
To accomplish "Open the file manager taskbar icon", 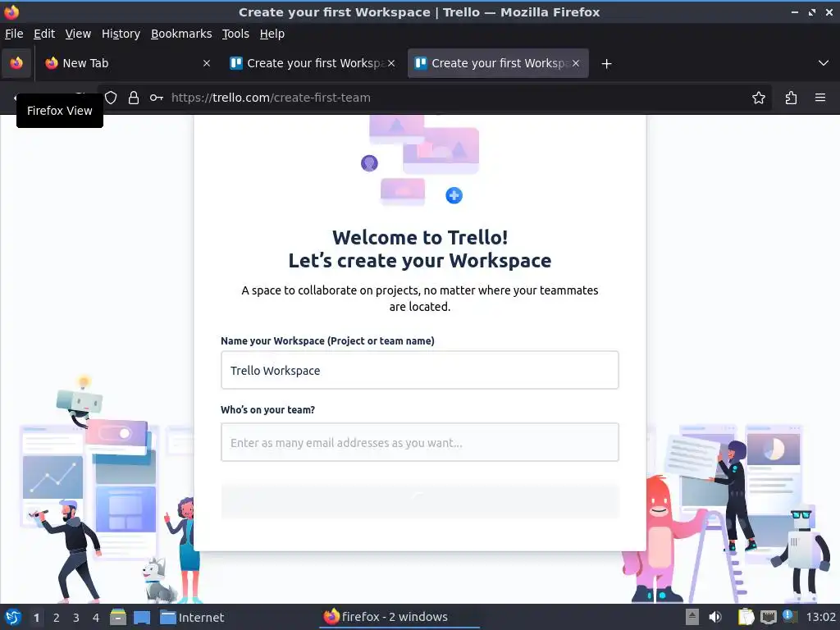I will [x=118, y=617].
